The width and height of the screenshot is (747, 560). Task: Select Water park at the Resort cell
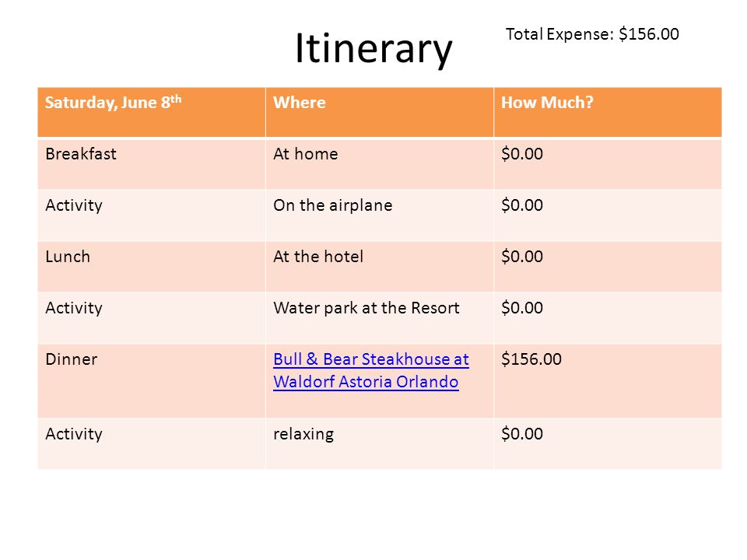click(x=379, y=317)
